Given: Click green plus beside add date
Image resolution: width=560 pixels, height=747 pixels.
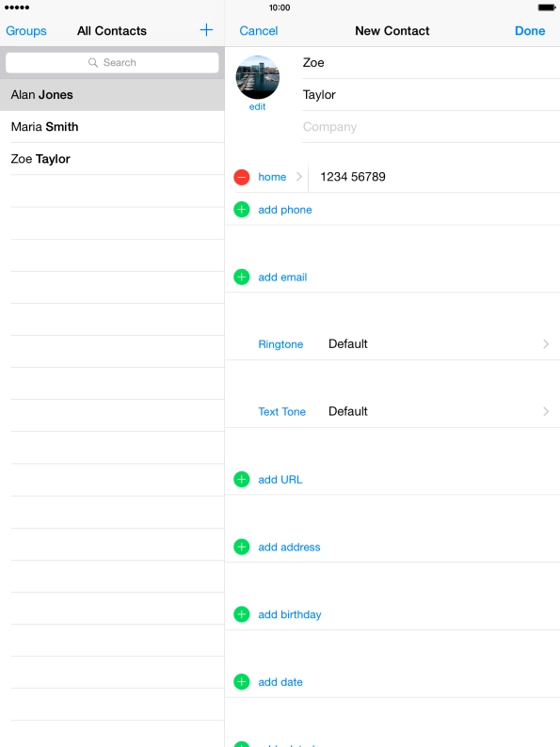Looking at the screenshot, I should coord(242,682).
